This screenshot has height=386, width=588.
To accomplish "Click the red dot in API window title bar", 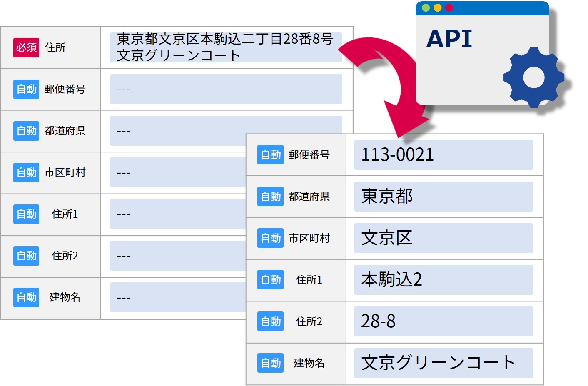I will 449,8.
